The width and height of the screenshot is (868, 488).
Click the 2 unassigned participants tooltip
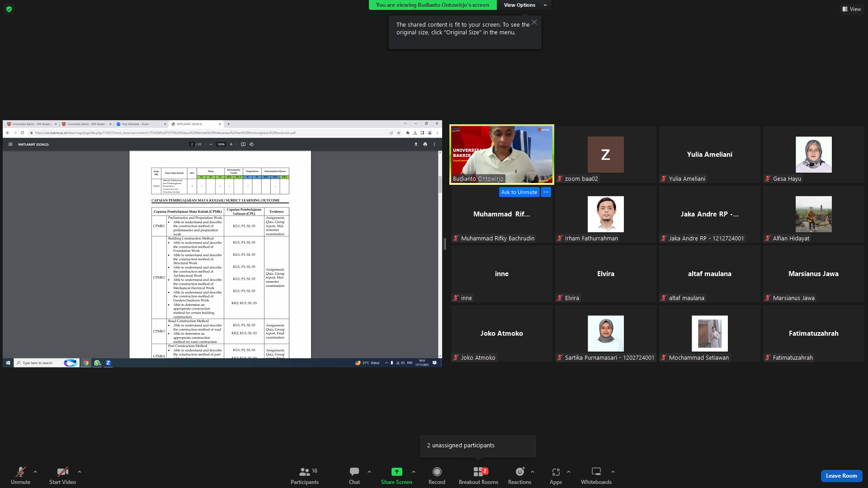478,446
